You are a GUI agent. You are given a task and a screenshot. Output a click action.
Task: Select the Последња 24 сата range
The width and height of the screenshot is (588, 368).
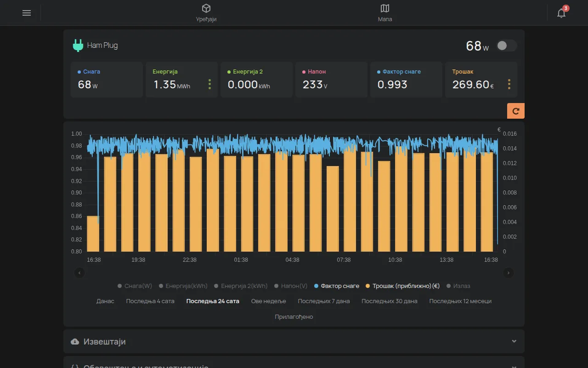tap(213, 301)
